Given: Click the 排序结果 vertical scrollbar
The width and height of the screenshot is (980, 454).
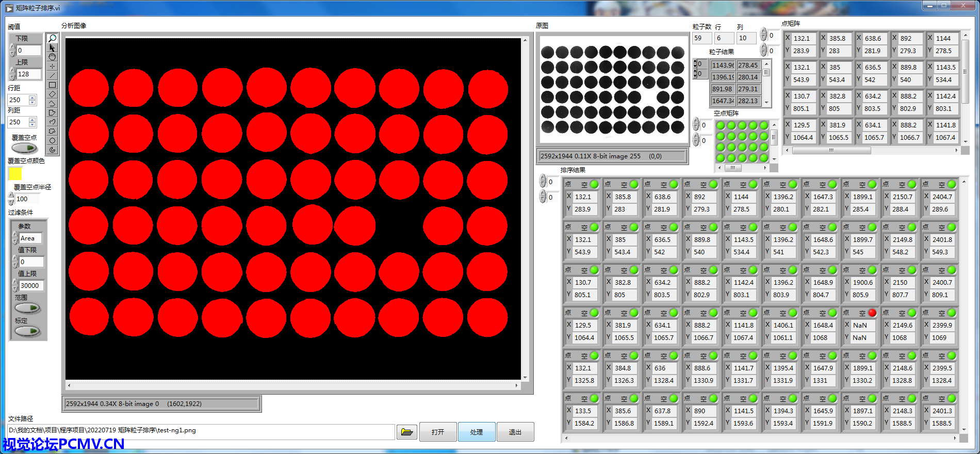Looking at the screenshot, I should pos(963,305).
